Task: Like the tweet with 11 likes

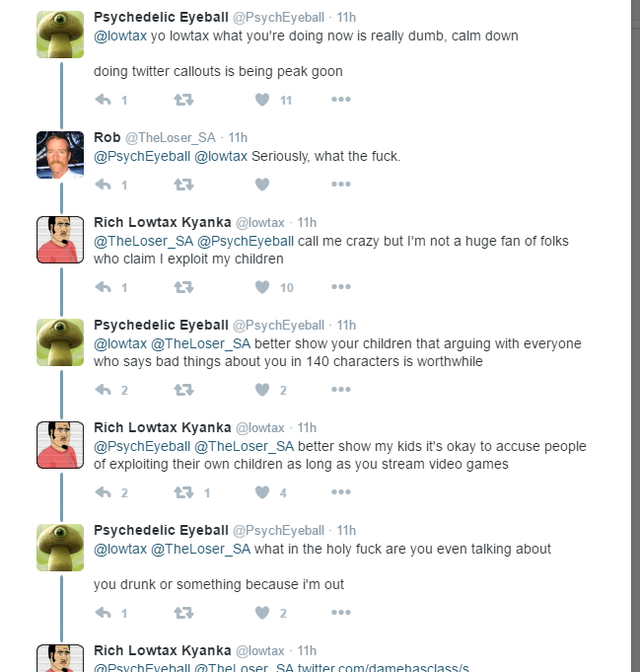Action: point(262,100)
